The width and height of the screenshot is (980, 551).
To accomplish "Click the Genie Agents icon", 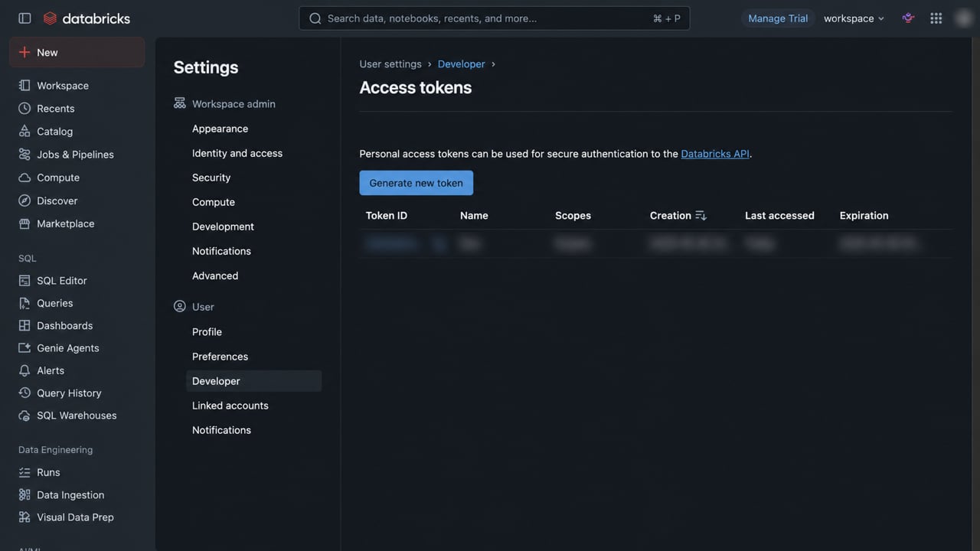I will (x=24, y=348).
